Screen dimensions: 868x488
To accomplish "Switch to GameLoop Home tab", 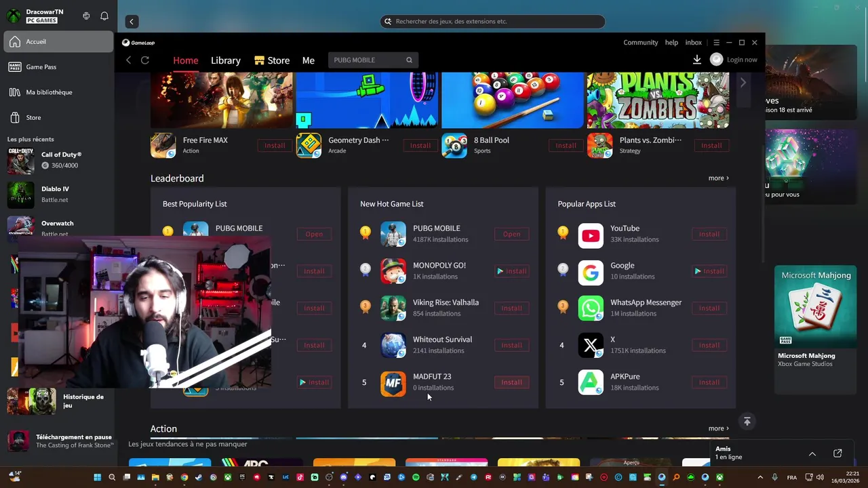I will click(186, 60).
